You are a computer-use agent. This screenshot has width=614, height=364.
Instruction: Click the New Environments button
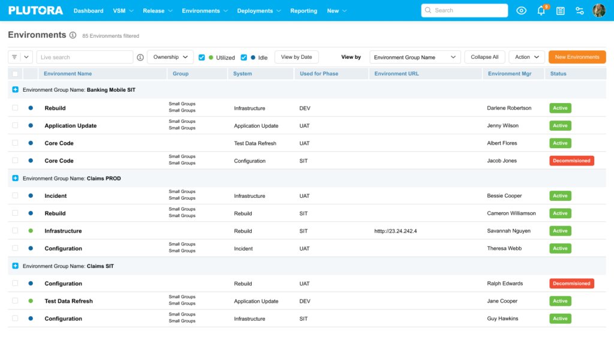(x=577, y=57)
